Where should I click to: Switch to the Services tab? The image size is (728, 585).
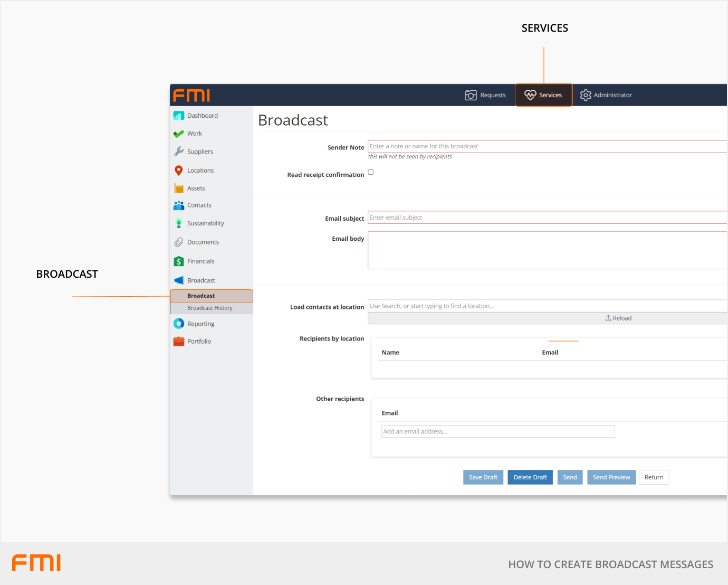tap(543, 95)
